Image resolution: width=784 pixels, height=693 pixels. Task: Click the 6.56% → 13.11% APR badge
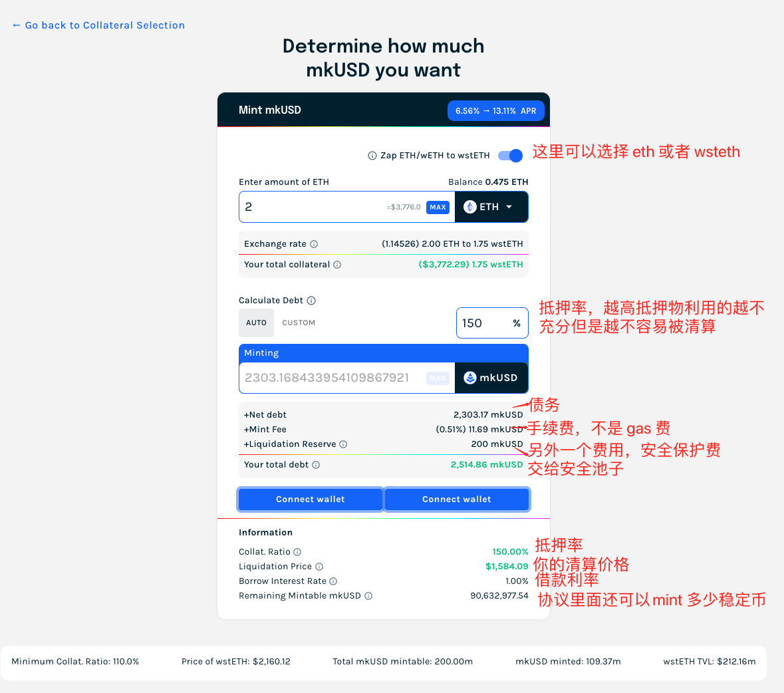[495, 110]
